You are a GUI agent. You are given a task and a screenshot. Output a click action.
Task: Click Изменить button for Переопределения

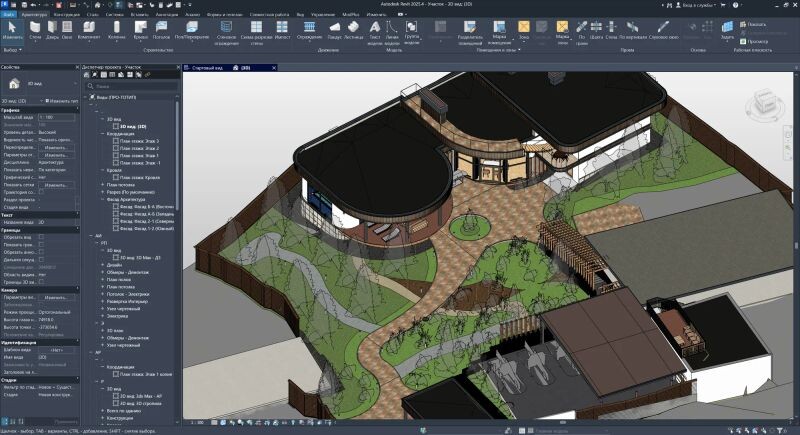click(56, 147)
